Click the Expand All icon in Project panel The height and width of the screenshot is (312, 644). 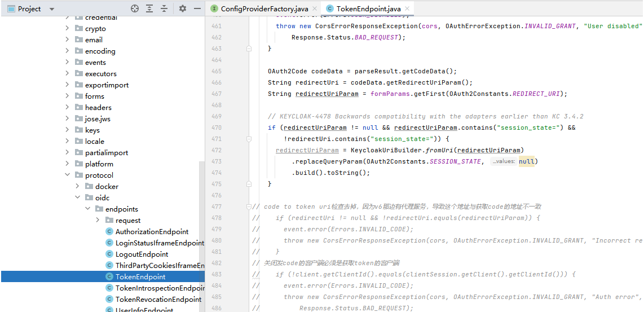point(149,8)
